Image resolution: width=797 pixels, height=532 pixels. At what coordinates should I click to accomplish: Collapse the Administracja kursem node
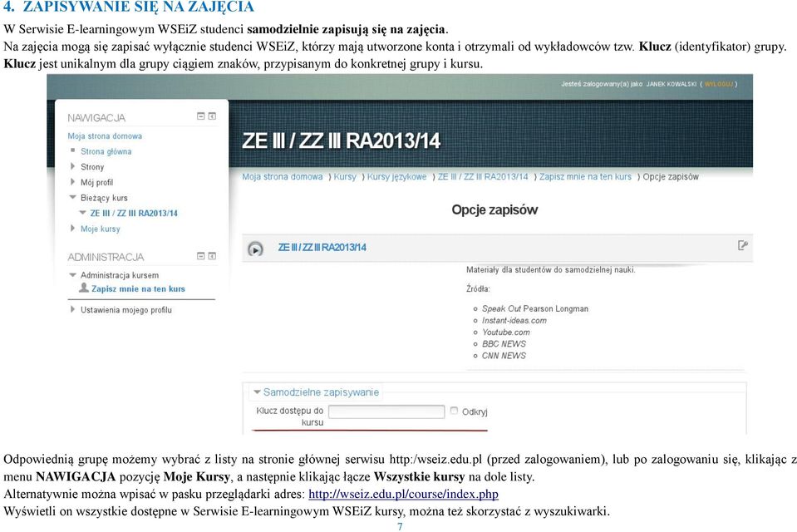pos(72,274)
